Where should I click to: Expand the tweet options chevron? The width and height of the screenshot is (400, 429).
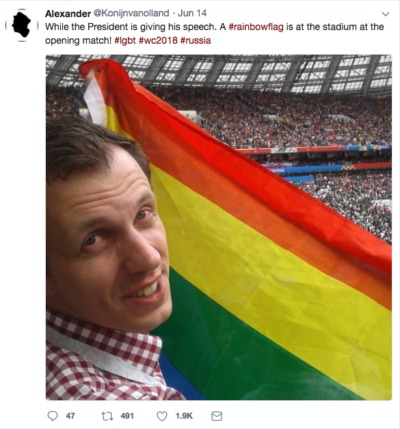pos(385,14)
